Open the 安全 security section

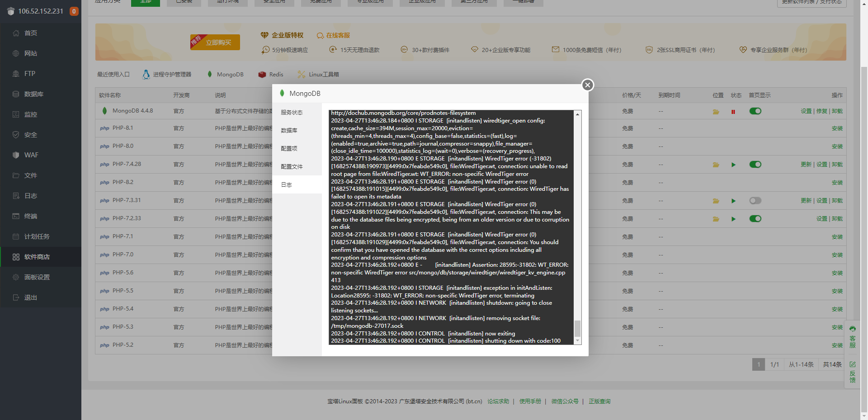31,135
